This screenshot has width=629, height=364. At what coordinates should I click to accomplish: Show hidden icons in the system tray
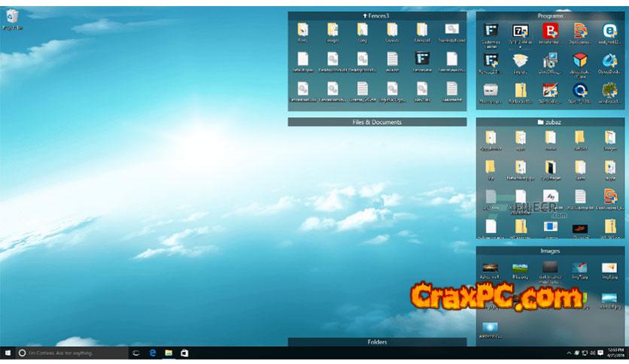click(x=569, y=353)
